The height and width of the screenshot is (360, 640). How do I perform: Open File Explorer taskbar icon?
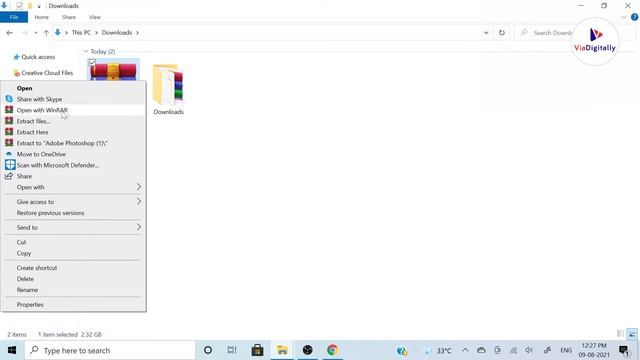282,350
